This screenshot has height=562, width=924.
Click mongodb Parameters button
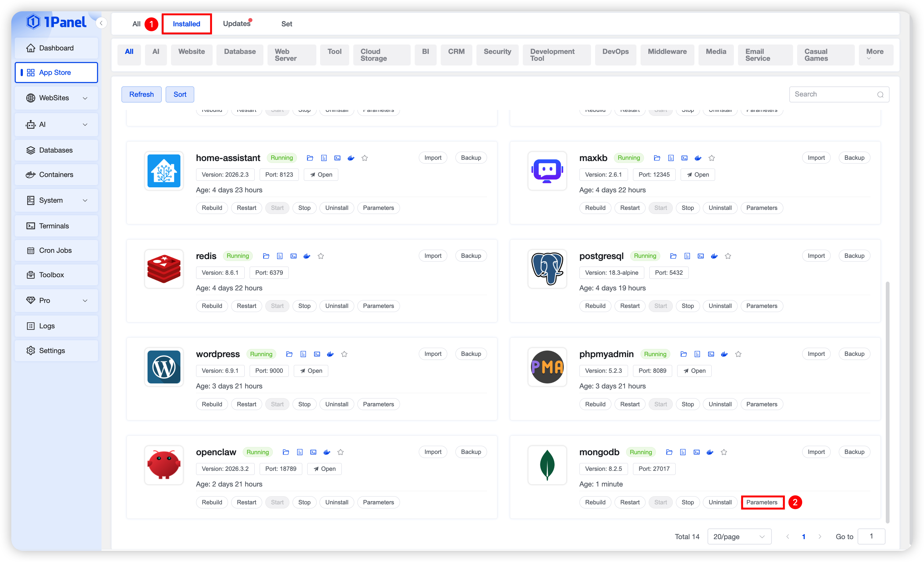[x=761, y=502]
